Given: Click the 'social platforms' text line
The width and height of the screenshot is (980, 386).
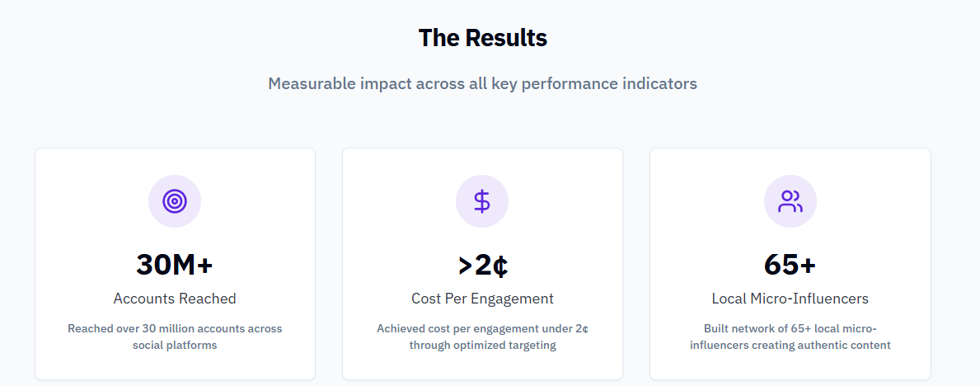Looking at the screenshot, I should tap(175, 345).
